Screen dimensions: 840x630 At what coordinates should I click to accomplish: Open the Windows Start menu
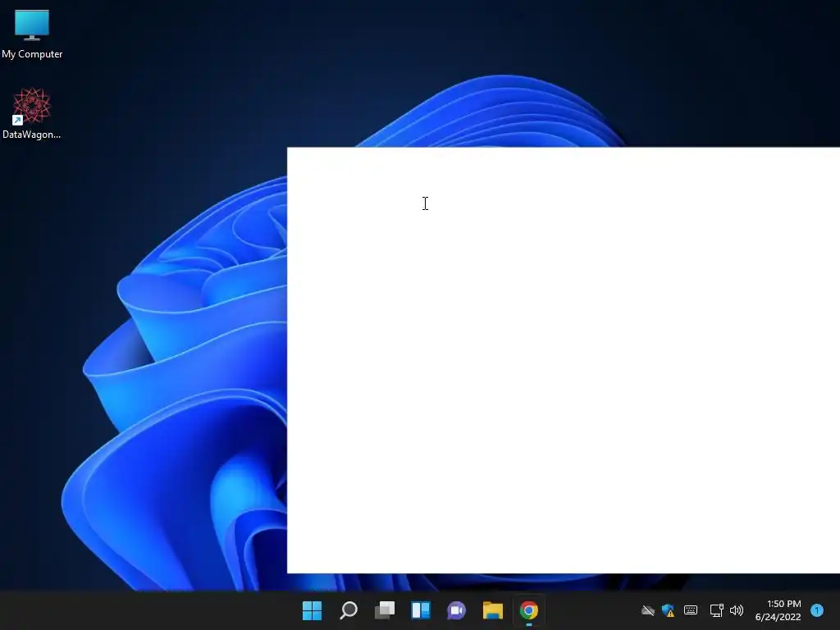[312, 610]
